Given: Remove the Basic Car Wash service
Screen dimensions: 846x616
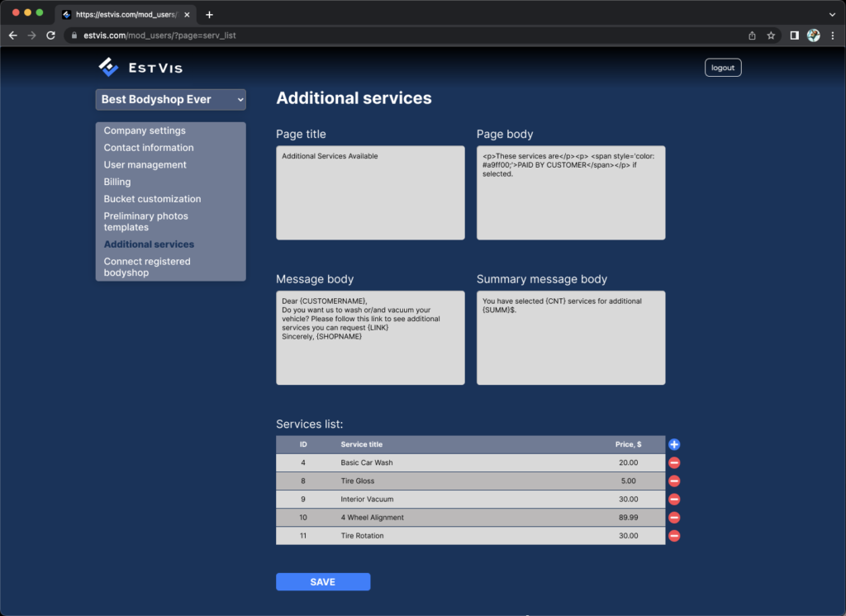Looking at the screenshot, I should (674, 462).
